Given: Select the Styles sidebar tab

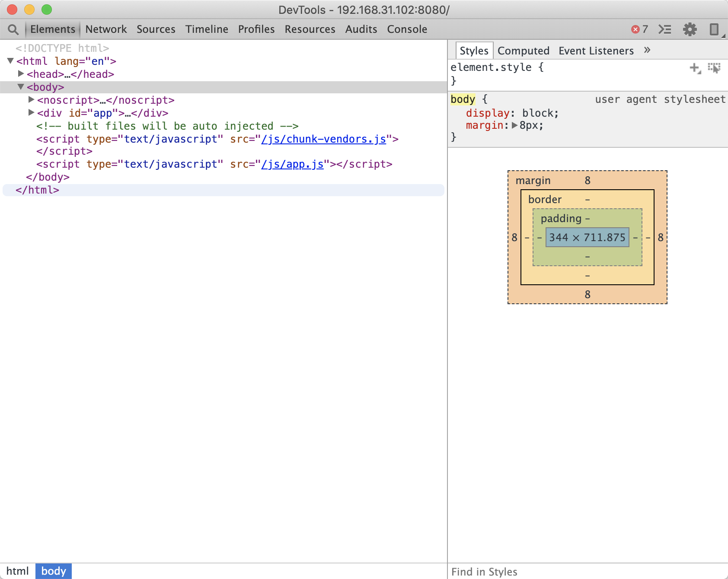Looking at the screenshot, I should pos(474,51).
